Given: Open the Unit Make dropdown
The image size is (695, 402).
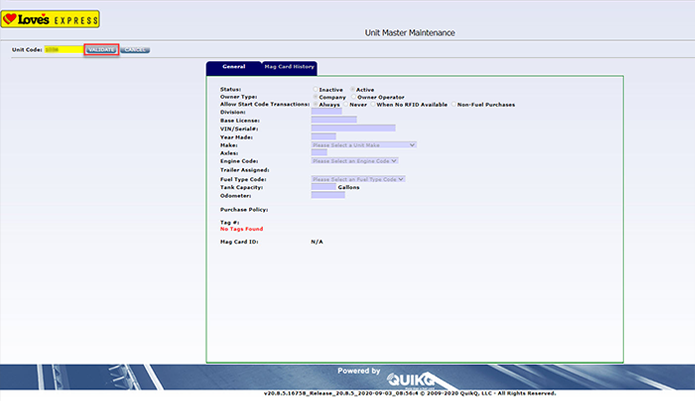Looking at the screenshot, I should [x=363, y=145].
